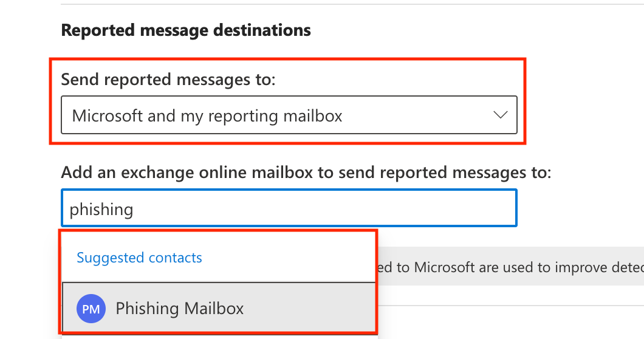This screenshot has height=339, width=644.
Task: Open 'Microsoft and my reporting mailbox' combo box
Action: (289, 115)
